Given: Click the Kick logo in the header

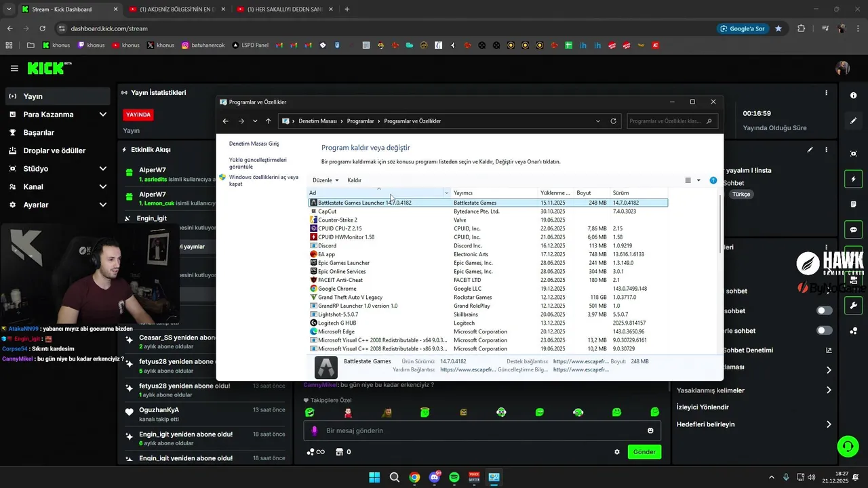Looking at the screenshot, I should click(x=49, y=68).
